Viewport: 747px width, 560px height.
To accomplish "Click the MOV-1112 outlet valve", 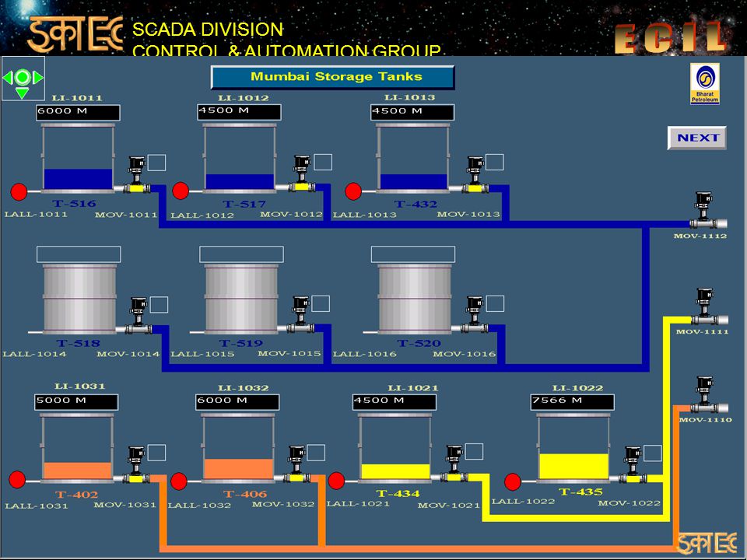I will [707, 210].
